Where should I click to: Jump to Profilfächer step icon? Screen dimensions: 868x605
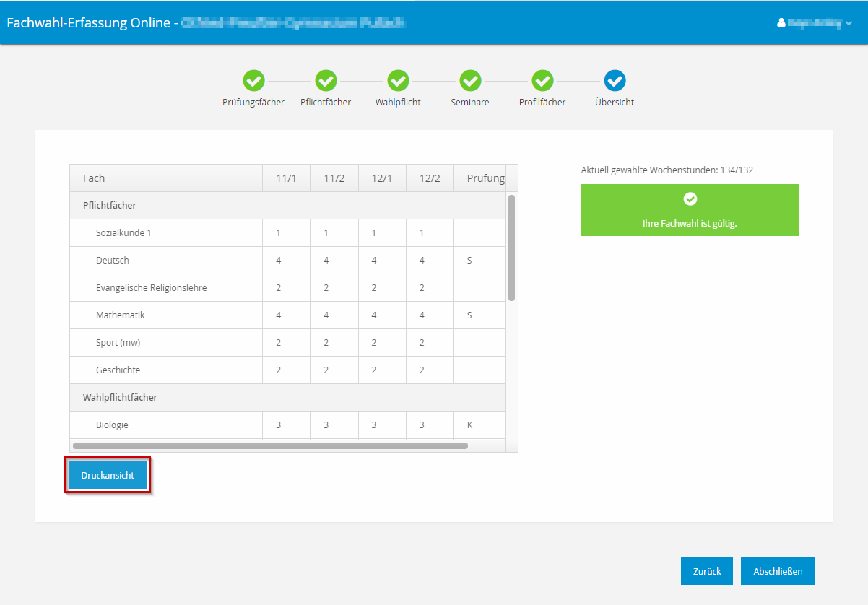[x=542, y=81]
